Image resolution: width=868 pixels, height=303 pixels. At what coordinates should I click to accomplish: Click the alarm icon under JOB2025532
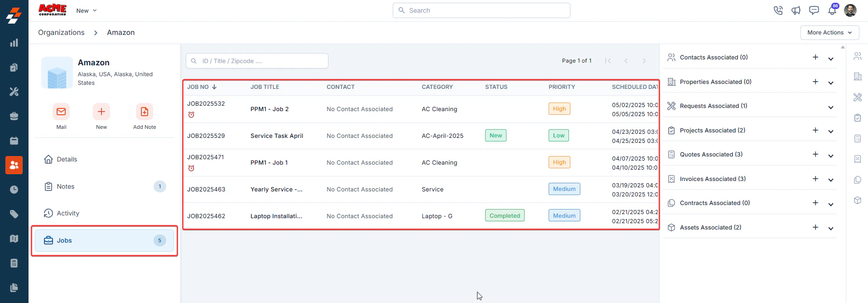[x=191, y=115]
